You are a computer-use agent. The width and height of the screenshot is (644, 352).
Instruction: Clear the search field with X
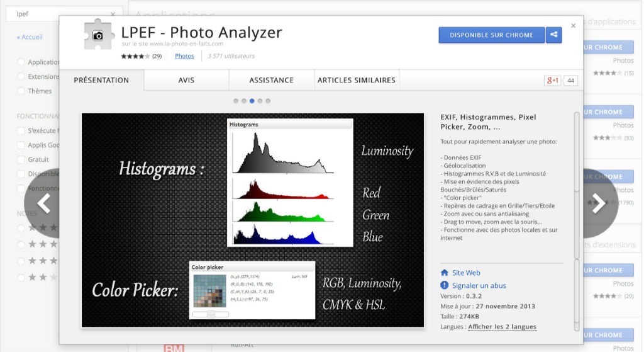pyautogui.click(x=113, y=14)
